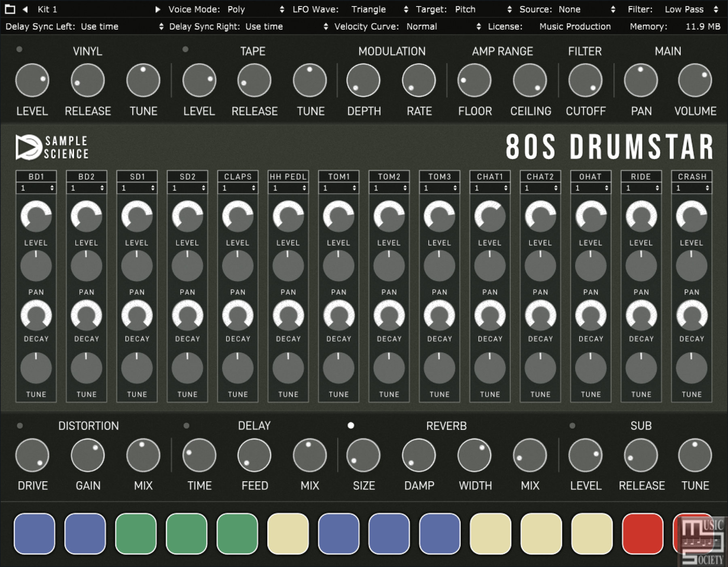Click the Memory value 11.9 MB

point(703,27)
